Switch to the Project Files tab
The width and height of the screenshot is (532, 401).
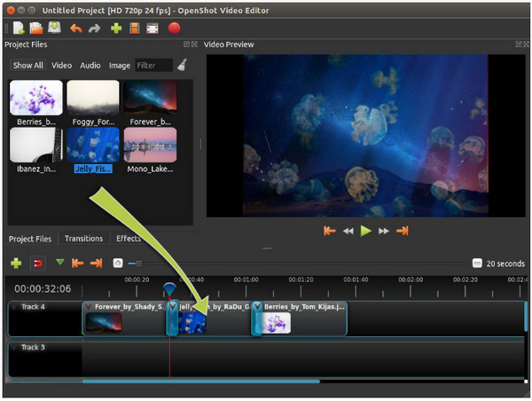click(30, 239)
